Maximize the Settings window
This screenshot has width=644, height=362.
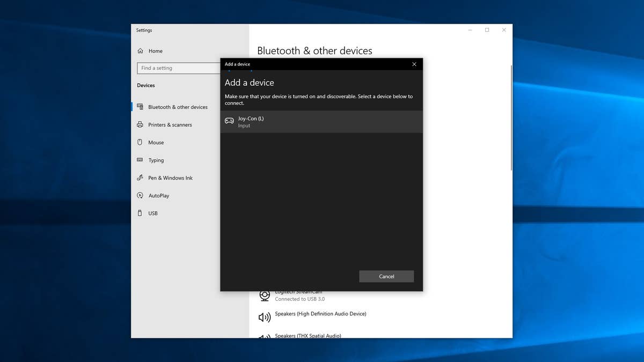point(487,30)
